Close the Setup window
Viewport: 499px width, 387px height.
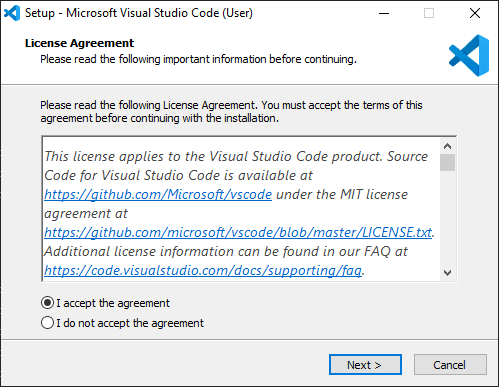click(475, 13)
